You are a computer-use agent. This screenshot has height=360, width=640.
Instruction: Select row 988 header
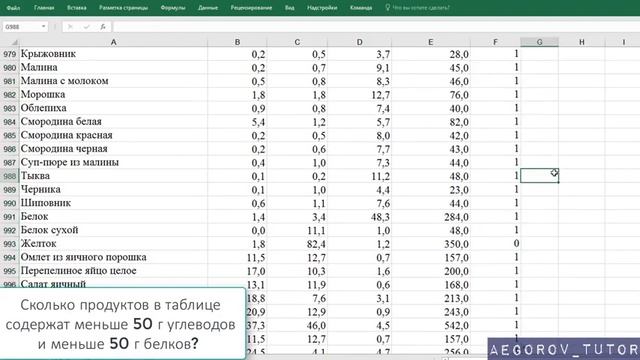pyautogui.click(x=9, y=176)
